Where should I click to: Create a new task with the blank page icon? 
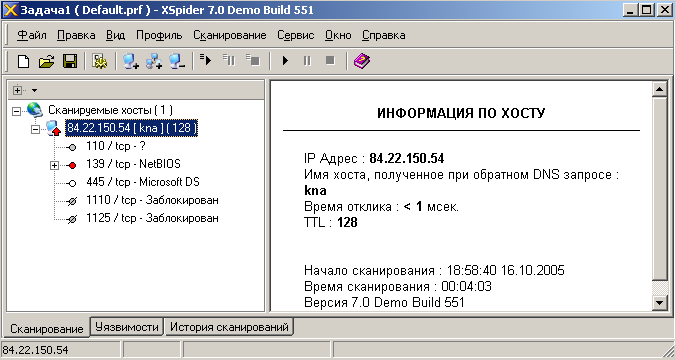23,61
